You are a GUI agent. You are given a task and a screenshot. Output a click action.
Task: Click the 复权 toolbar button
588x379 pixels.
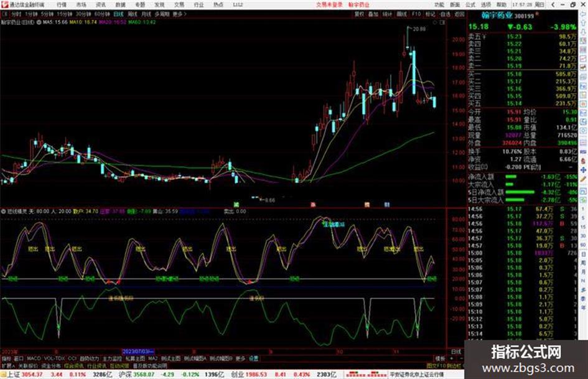coord(359,14)
